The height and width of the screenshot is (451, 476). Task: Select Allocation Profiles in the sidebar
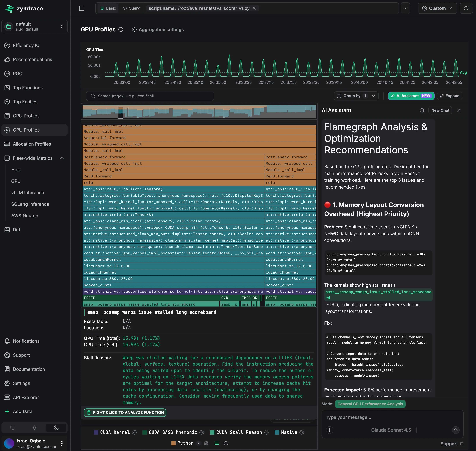[x=32, y=144]
